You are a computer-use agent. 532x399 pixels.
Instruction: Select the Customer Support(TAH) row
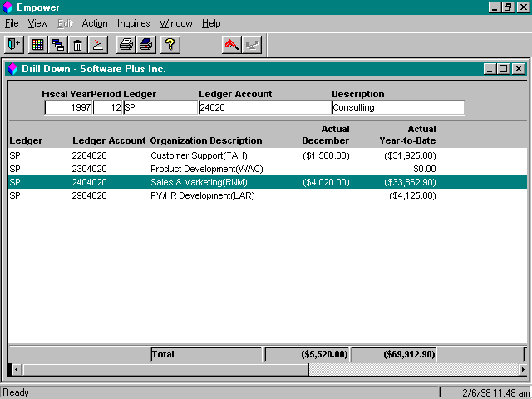point(268,155)
